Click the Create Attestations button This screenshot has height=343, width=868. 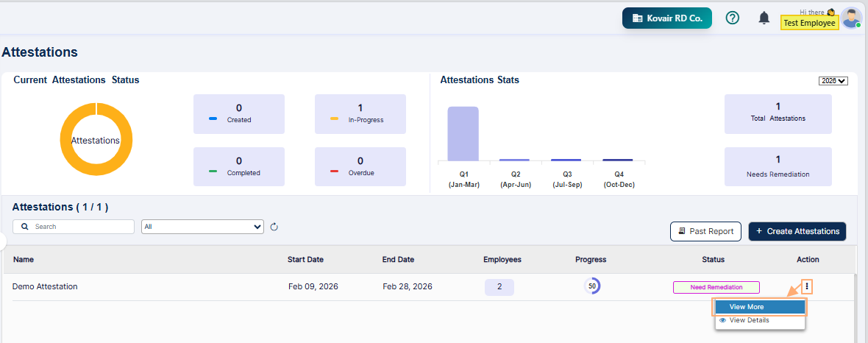point(797,231)
